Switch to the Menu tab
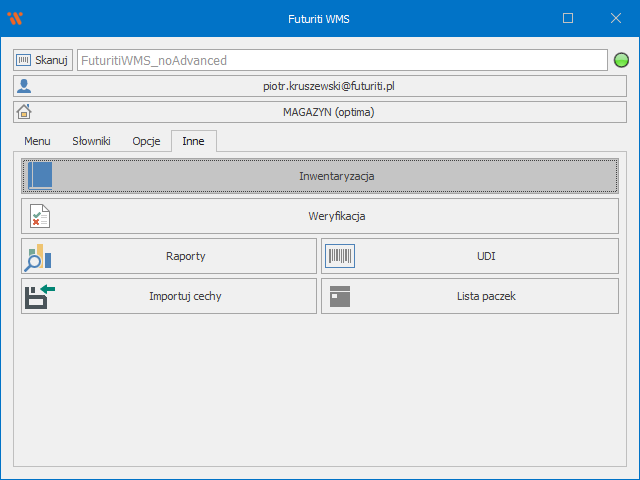 [37, 141]
